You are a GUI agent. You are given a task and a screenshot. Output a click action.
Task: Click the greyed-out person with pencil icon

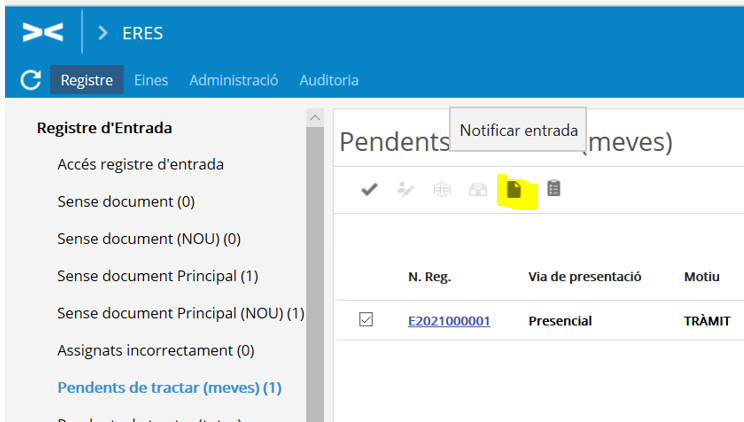[x=405, y=189]
